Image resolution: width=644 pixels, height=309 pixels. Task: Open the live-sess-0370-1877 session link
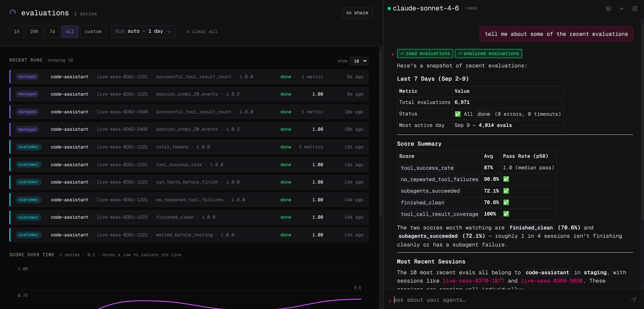[473, 281]
